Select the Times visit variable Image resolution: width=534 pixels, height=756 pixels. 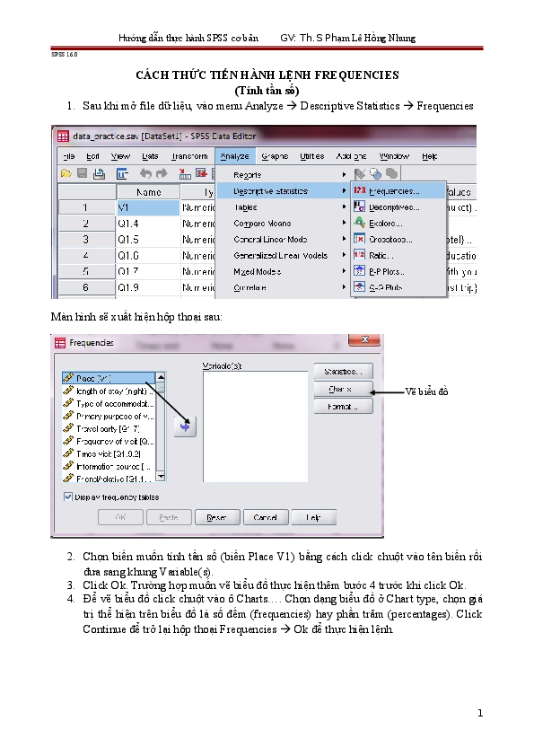pyautogui.click(x=109, y=453)
